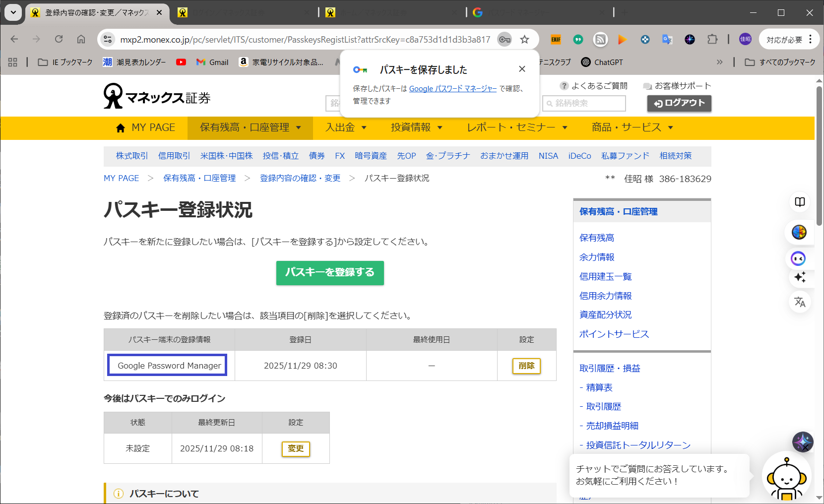824x504 pixels.
Task: Open the browser extensions puzzle icon
Action: click(x=712, y=39)
